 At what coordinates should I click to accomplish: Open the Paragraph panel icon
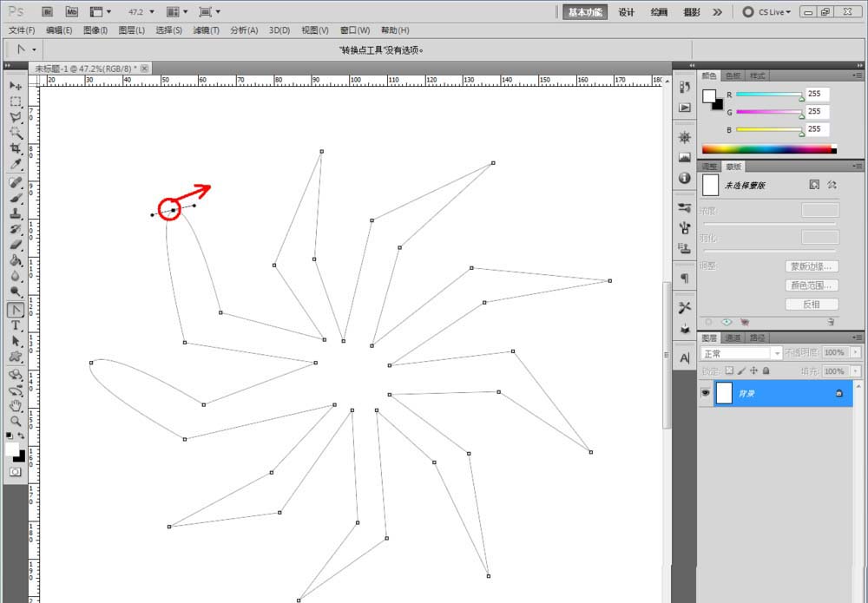(685, 279)
